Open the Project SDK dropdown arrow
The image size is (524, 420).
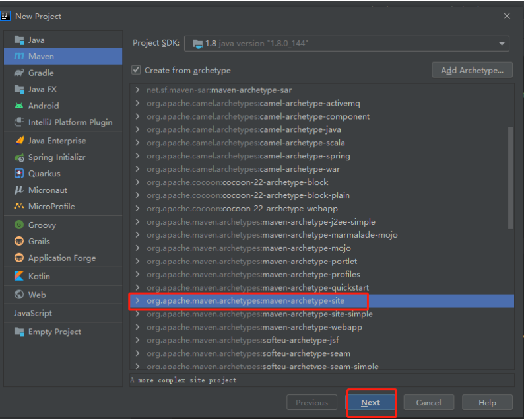pos(502,44)
